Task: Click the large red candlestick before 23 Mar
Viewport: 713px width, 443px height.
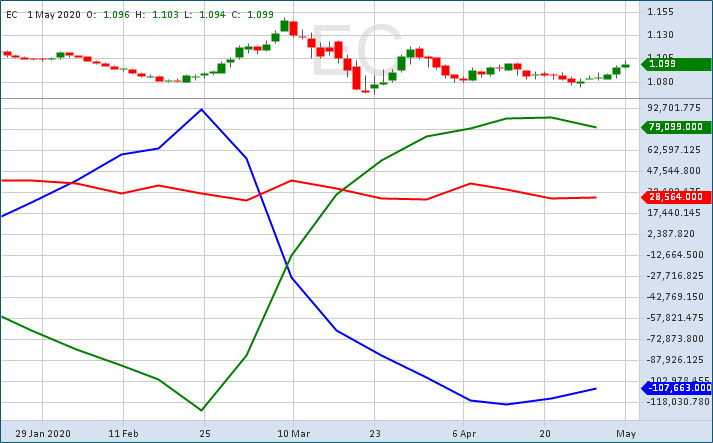Action: [356, 78]
